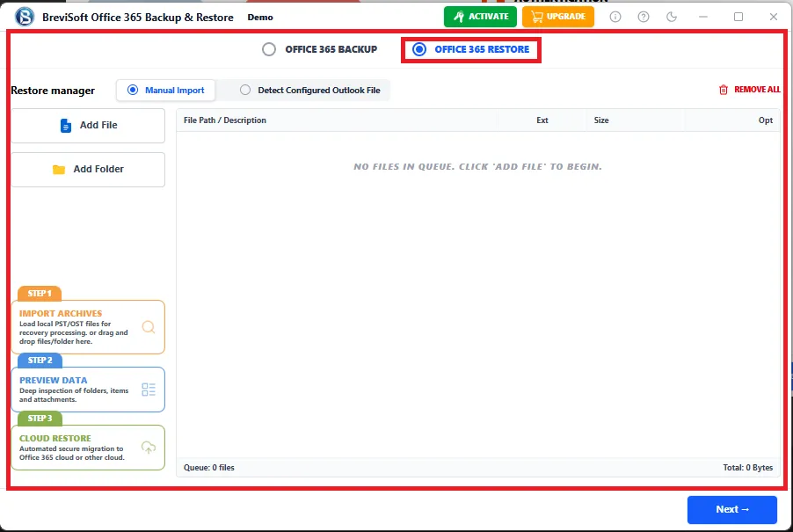Screen dimensions: 793x532
Task: Open the info icon in title bar
Action: click(x=615, y=17)
